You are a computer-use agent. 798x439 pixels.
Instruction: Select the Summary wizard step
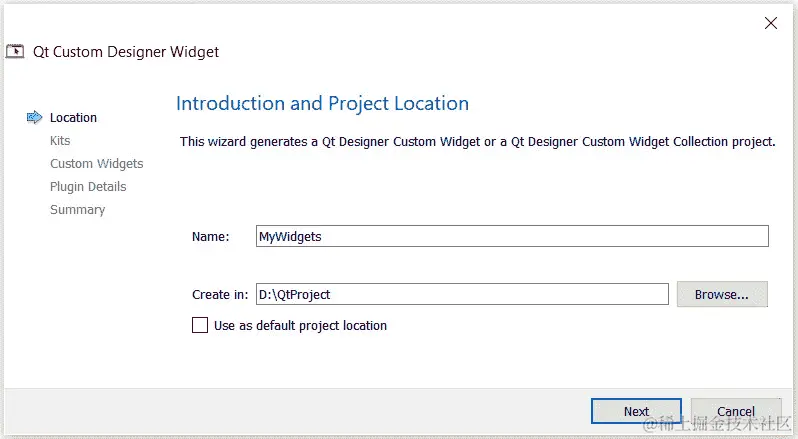pyautogui.click(x=77, y=210)
